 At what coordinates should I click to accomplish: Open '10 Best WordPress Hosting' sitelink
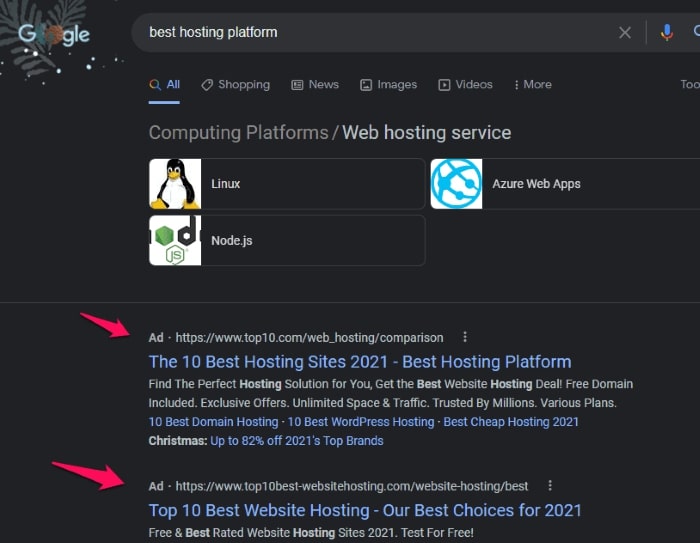pos(361,422)
